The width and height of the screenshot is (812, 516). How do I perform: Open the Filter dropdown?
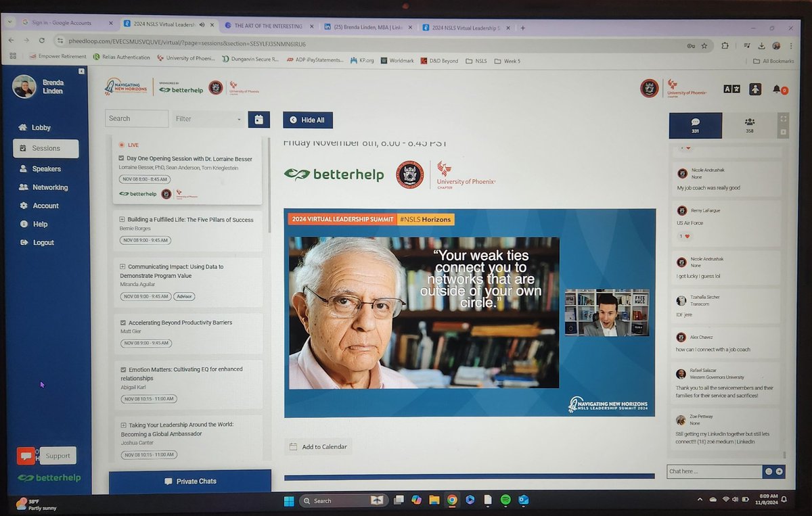pos(208,119)
